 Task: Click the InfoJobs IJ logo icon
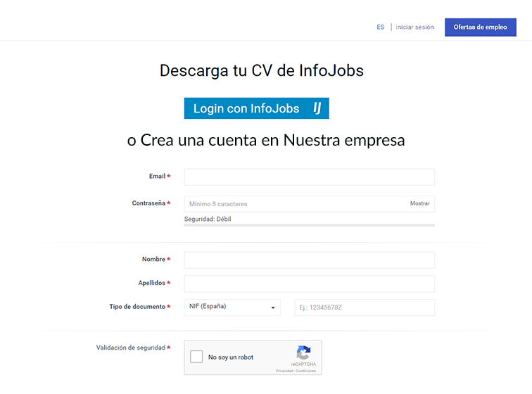[x=317, y=108]
